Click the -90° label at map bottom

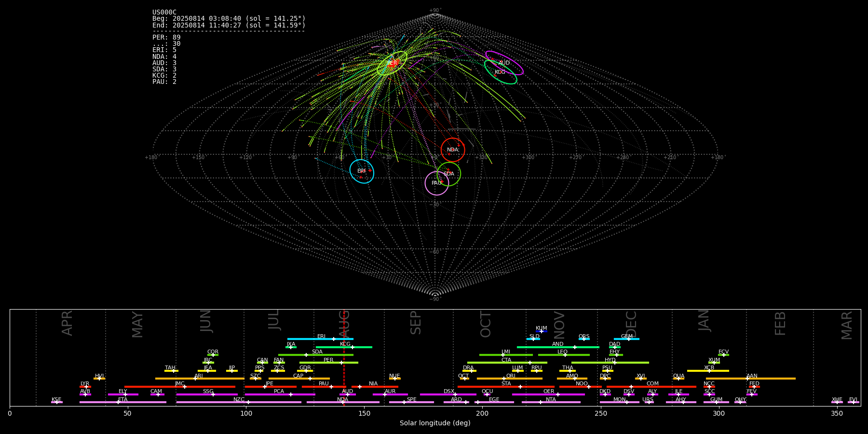(x=435, y=299)
